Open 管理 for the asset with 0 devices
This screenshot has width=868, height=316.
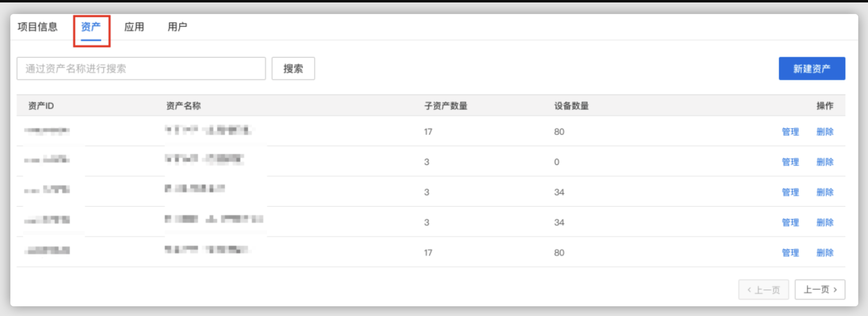pyautogui.click(x=790, y=162)
